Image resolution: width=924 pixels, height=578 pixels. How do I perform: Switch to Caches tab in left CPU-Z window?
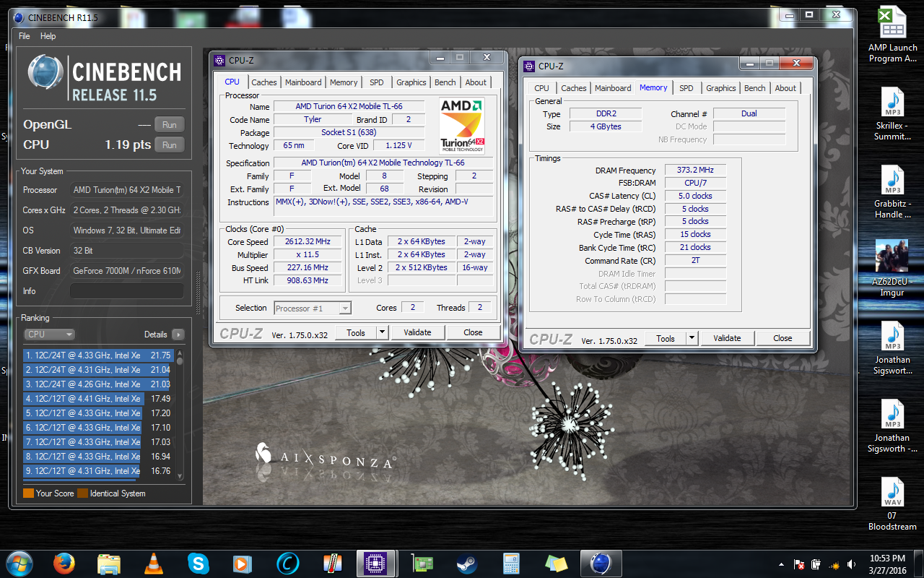[x=263, y=82]
